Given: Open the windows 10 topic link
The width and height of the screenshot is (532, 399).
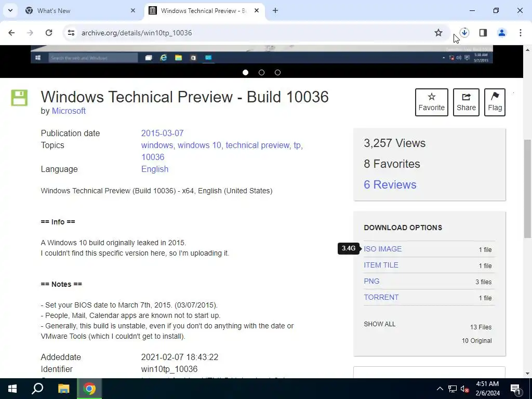Looking at the screenshot, I should (199, 145).
